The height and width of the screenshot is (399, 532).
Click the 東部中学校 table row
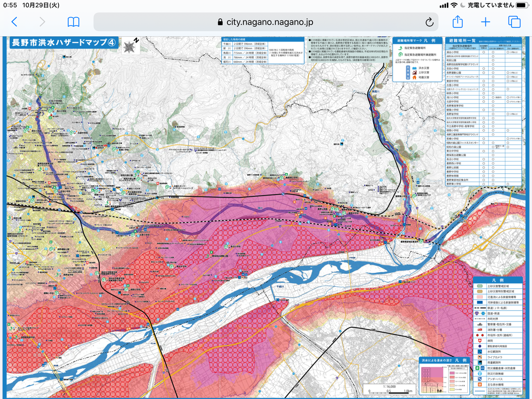[483, 81]
